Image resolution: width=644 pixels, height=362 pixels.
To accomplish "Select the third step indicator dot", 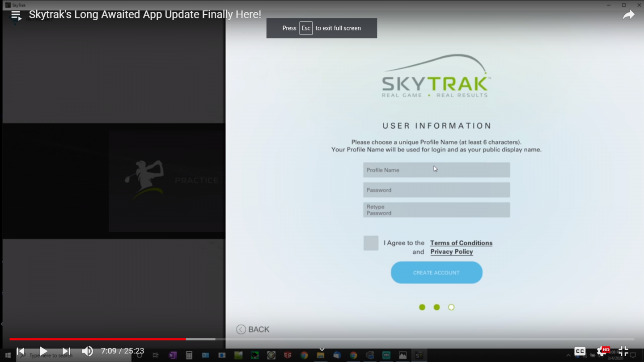I will (451, 307).
